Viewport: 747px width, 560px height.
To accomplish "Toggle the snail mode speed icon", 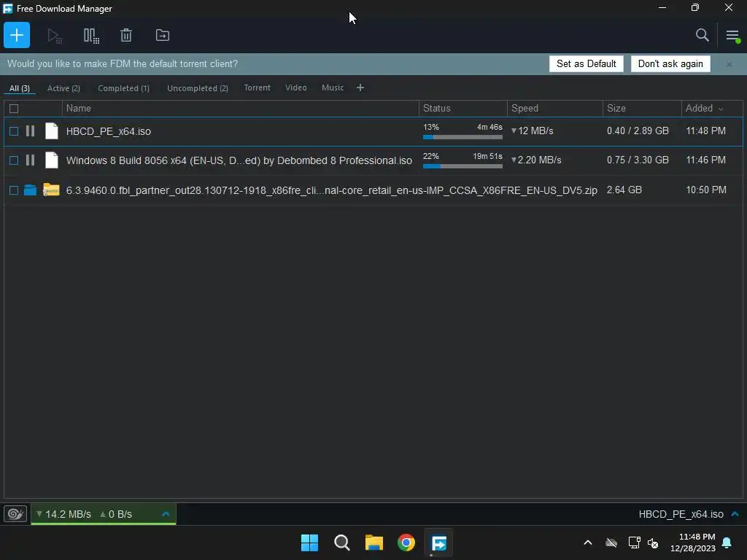I will (x=15, y=514).
